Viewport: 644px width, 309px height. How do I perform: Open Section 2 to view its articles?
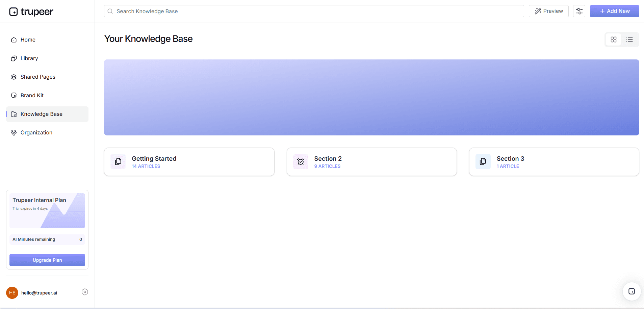pyautogui.click(x=371, y=161)
